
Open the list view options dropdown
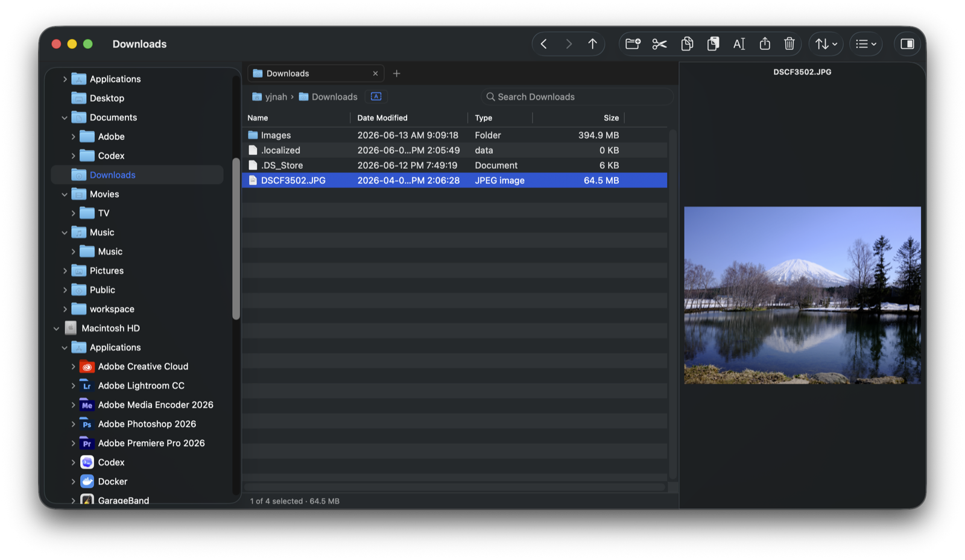[x=865, y=44]
